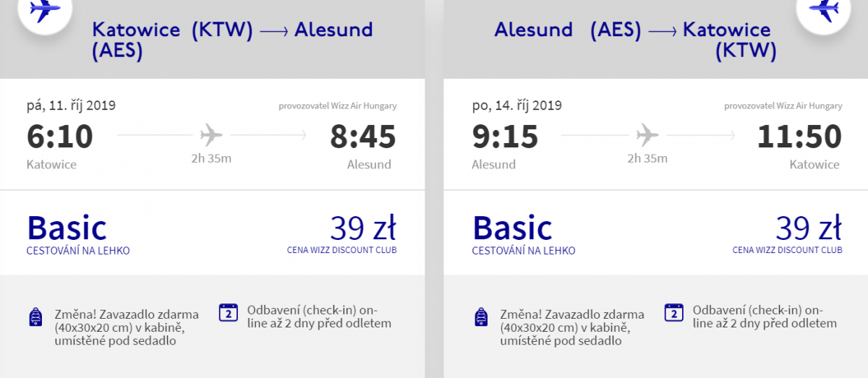This screenshot has height=378, width=868.
Task: Click the return 'Cena Wizz Discount Club' label
Action: click(x=787, y=250)
